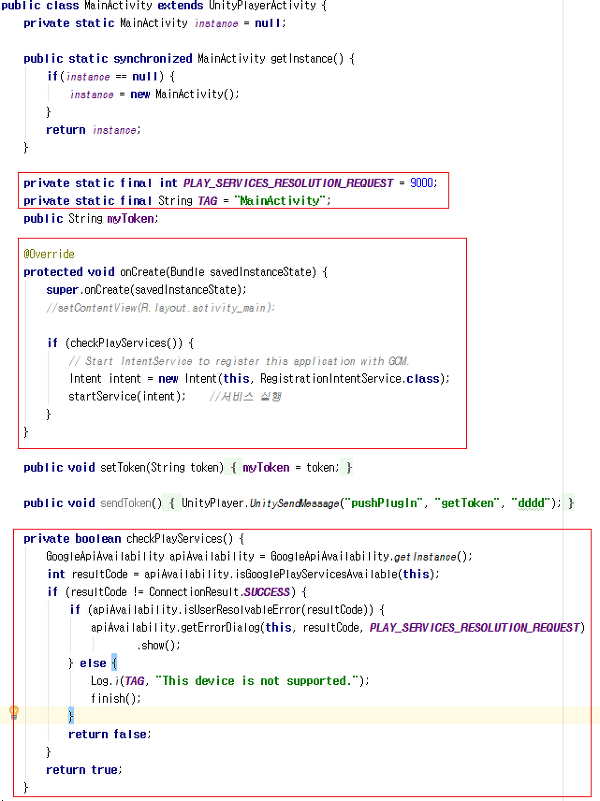600x801 pixels.
Task: Click 'getErrorDialog' method call
Action: click(221, 628)
